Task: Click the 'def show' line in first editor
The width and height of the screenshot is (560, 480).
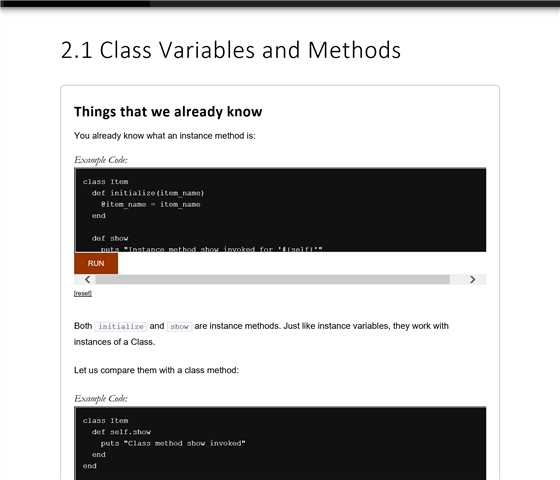Action: [x=110, y=238]
